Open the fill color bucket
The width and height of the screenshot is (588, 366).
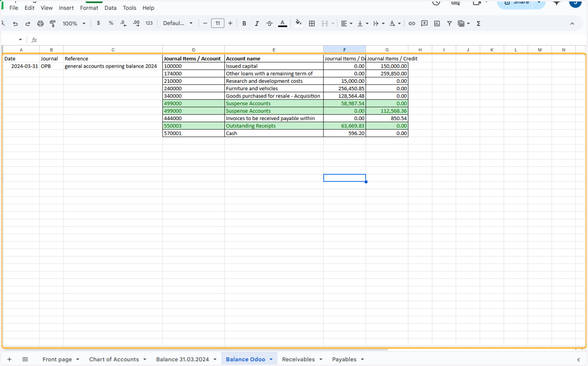[x=298, y=23]
